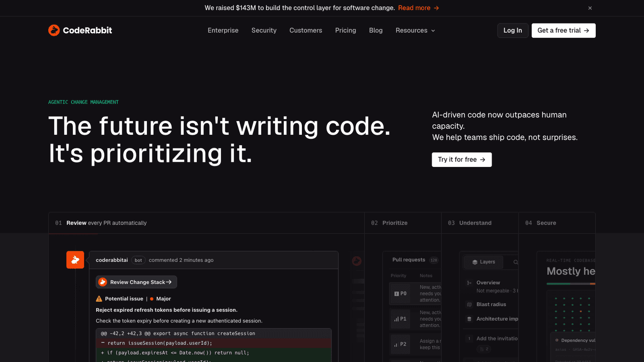Click the AGENTIC CHANGE MANAGEMENT label

(84, 102)
